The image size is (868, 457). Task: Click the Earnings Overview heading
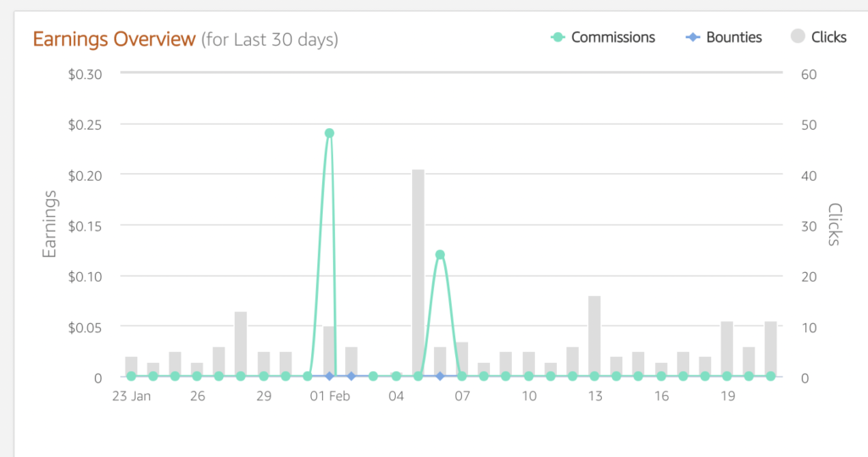pos(114,39)
